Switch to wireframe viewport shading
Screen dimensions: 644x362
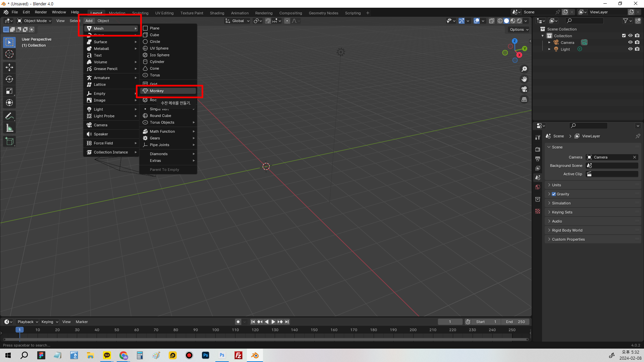500,21
